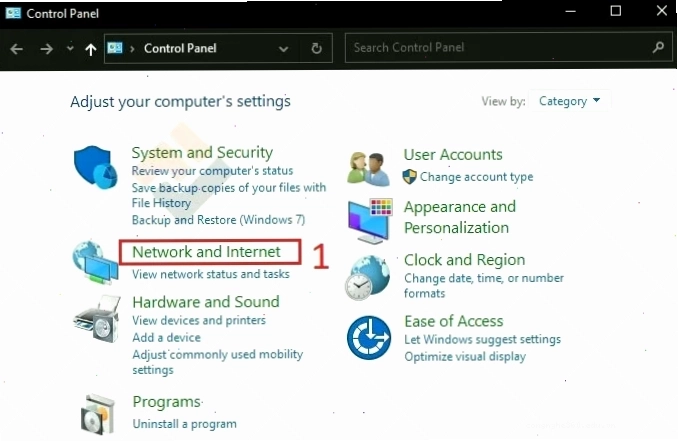The image size is (678, 442).
Task: Open Network and Internet category
Action: [206, 252]
